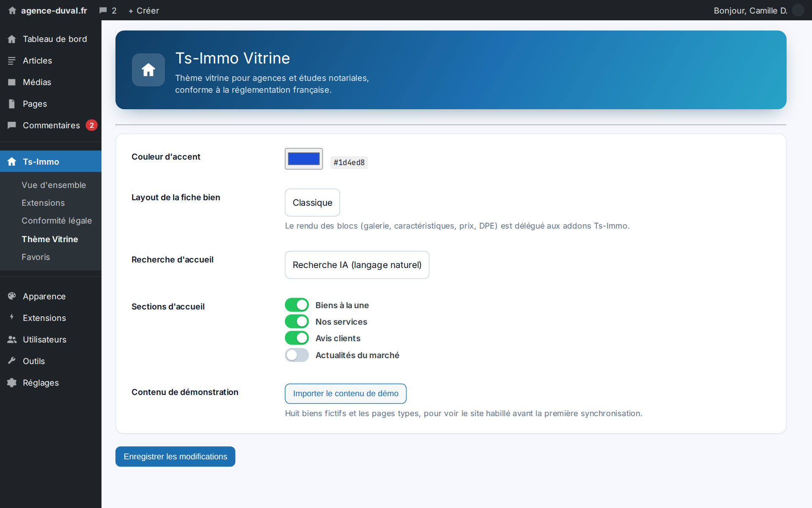Click the Bonjour, Camille D. account link
Image resolution: width=812 pixels, height=508 pixels.
click(750, 11)
